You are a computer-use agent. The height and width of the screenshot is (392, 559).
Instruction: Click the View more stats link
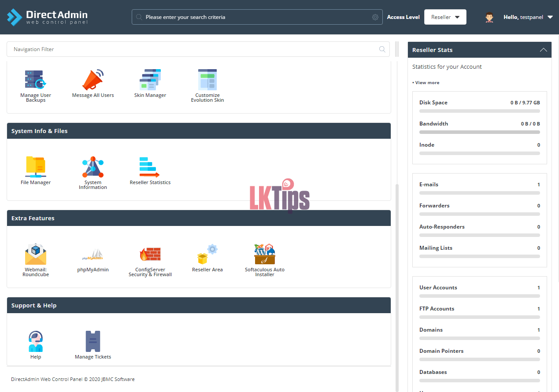click(426, 83)
